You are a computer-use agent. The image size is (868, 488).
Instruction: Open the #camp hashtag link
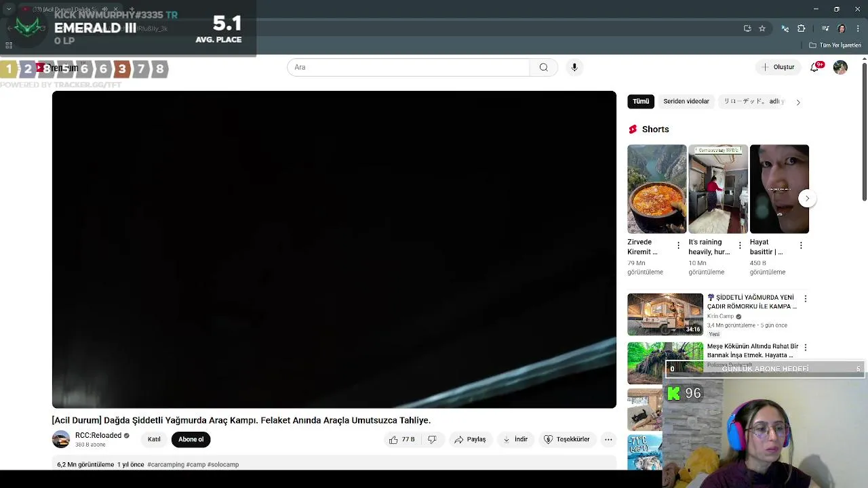196,464
